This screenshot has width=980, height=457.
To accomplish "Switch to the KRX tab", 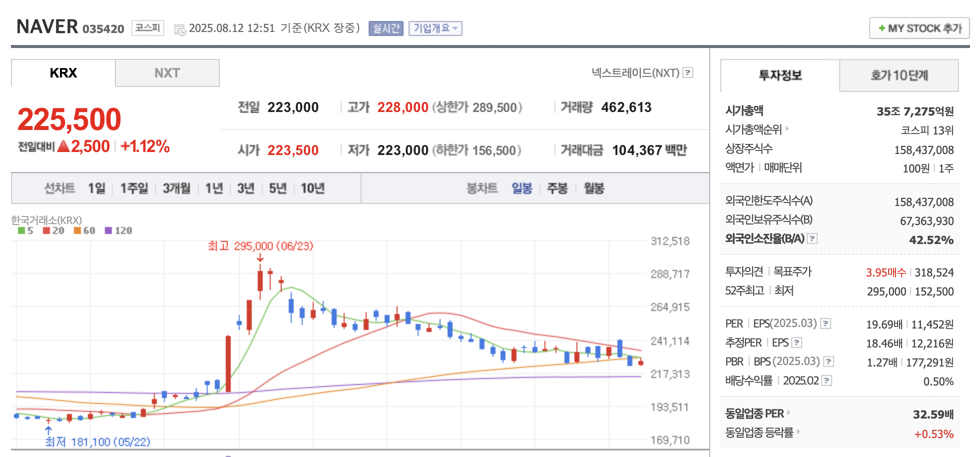I will click(63, 73).
